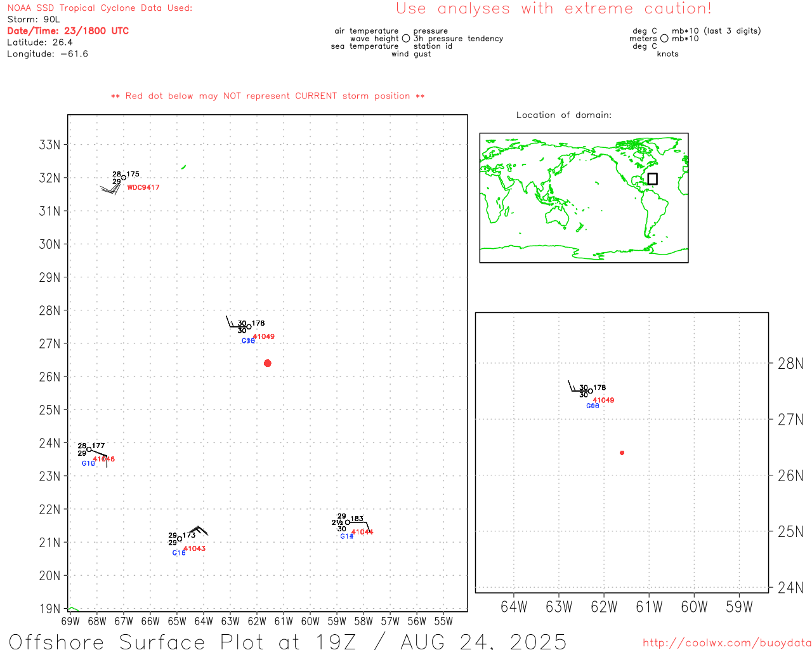Select the wind barb at station 41043
The image size is (812, 650).
click(x=197, y=531)
